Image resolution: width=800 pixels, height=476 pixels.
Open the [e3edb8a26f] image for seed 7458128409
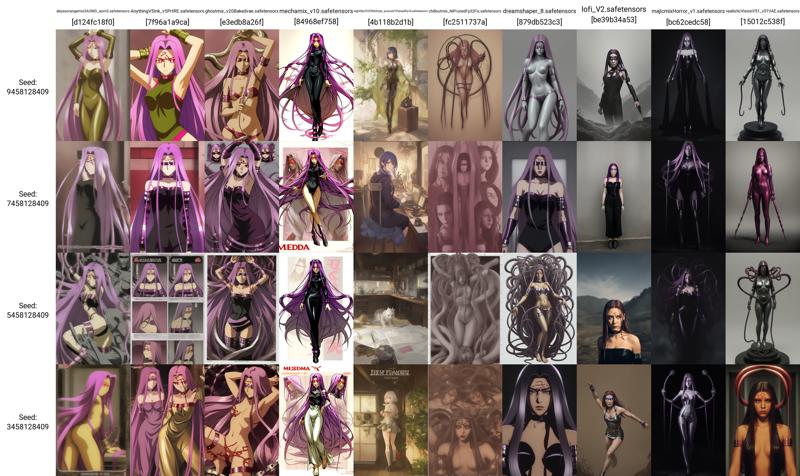[242, 197]
